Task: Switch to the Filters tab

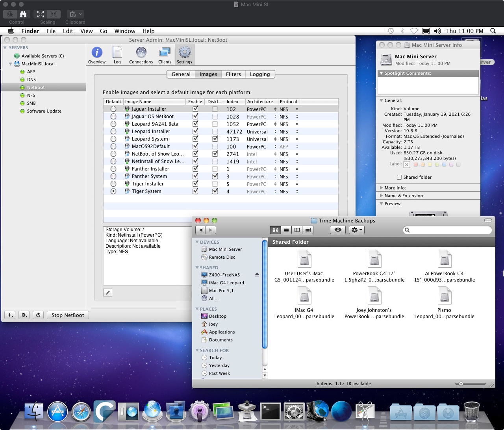Action: [233, 74]
